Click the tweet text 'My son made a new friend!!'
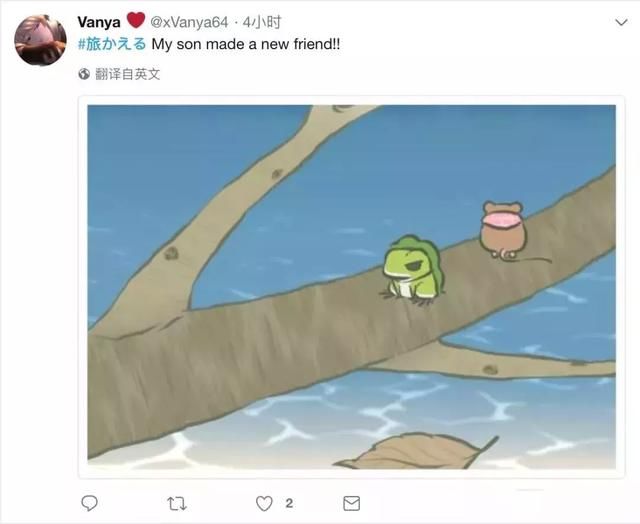The height and width of the screenshot is (524, 640). (246, 44)
